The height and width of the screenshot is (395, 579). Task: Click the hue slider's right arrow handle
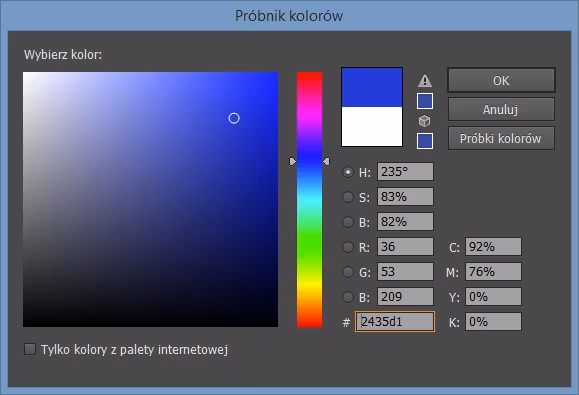326,161
